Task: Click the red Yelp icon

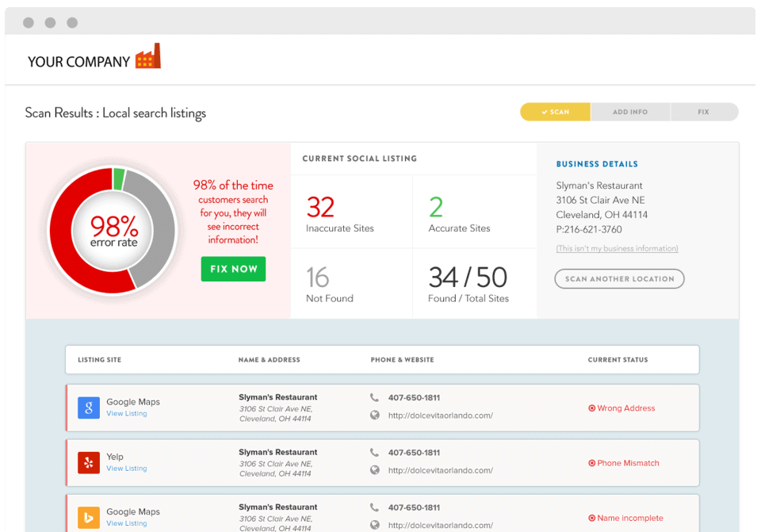Action: [x=89, y=462]
